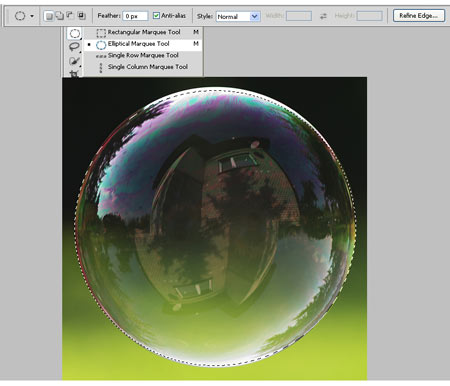Image resolution: width=450 pixels, height=386 pixels.
Task: Open the tool preset picker arrow
Action: pos(32,16)
